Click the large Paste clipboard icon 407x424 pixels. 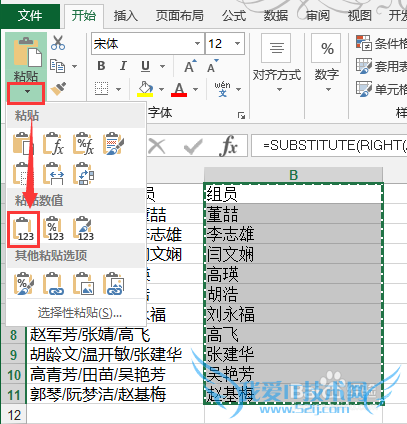point(27,52)
